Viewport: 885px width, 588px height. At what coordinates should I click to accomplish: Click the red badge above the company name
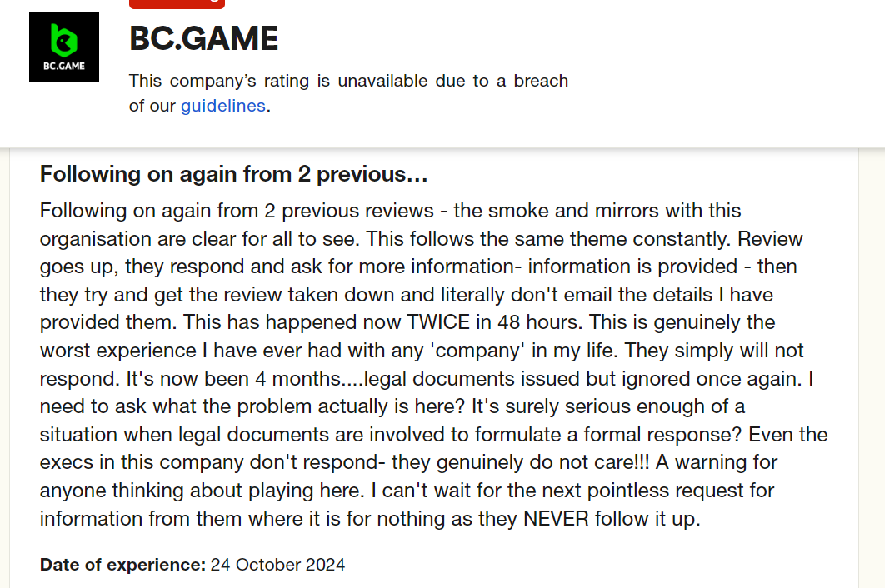click(x=177, y=3)
